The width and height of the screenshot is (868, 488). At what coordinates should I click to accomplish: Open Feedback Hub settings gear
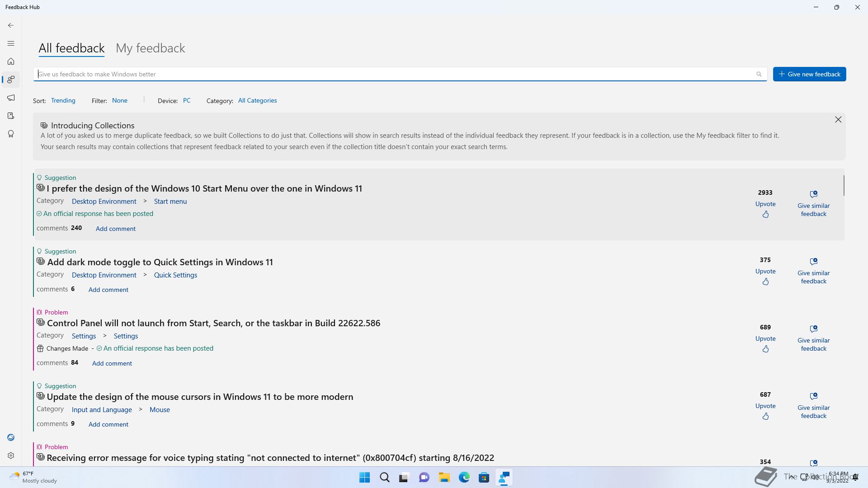(x=11, y=455)
